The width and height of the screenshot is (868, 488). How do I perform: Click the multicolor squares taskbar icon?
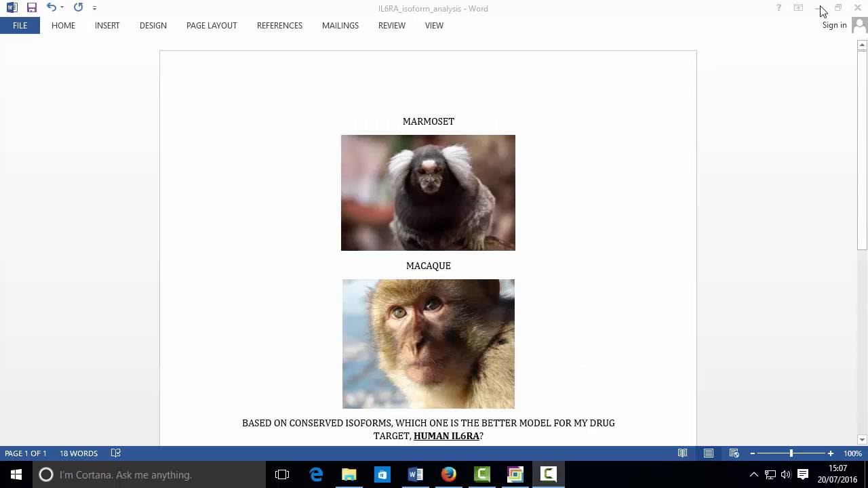(x=515, y=474)
